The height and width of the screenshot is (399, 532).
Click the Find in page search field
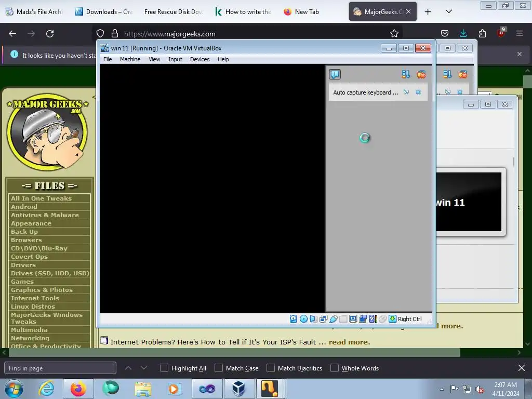[60, 368]
